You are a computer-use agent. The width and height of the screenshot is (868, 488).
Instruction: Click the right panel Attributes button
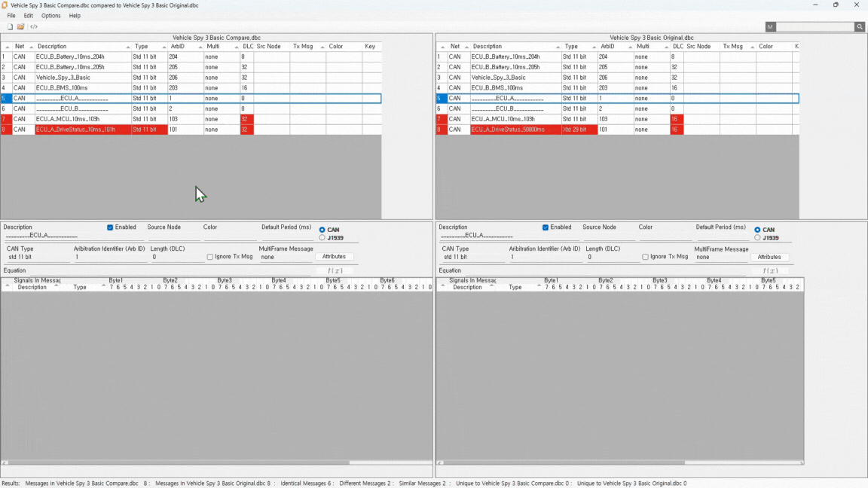click(x=769, y=257)
